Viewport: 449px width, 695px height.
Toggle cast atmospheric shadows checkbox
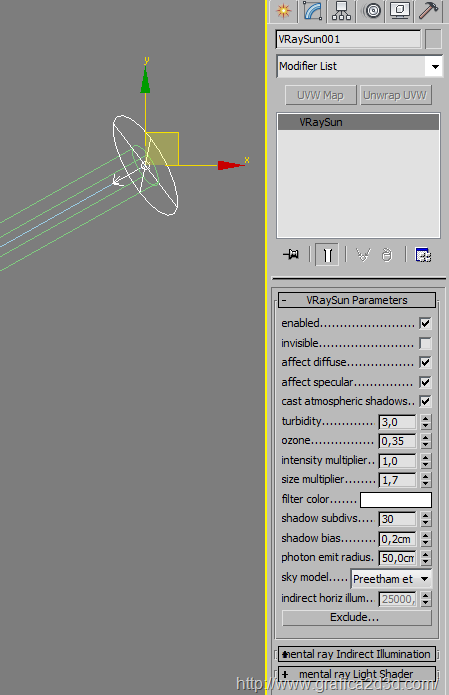[425, 401]
